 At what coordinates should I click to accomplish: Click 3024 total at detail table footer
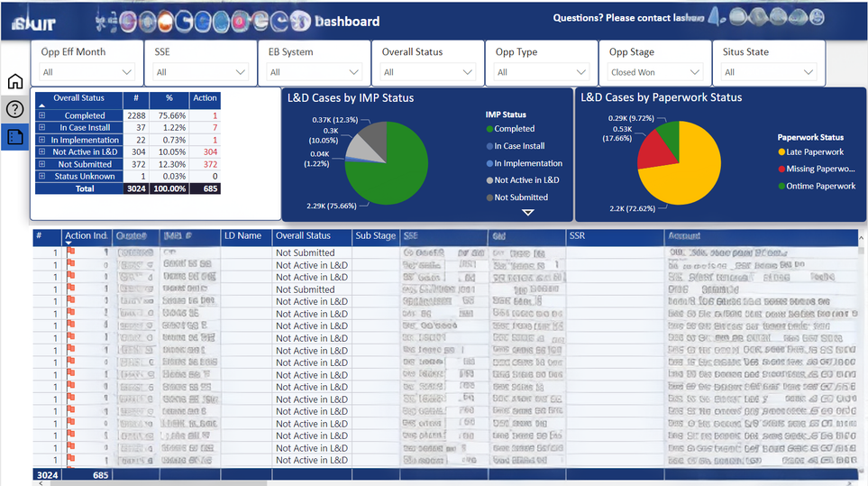(x=47, y=475)
